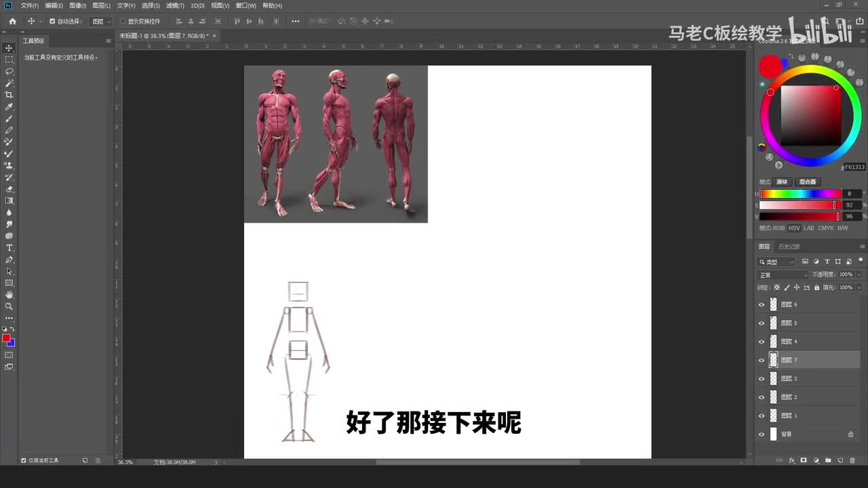Image resolution: width=868 pixels, height=488 pixels.
Task: Create a new layer group folder
Action: pos(828,460)
